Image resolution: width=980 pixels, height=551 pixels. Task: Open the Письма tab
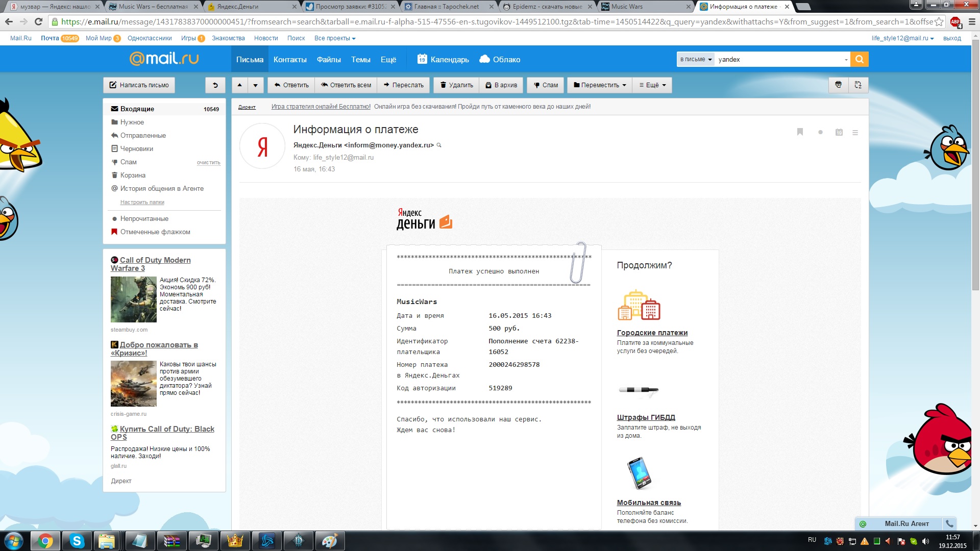250,59
